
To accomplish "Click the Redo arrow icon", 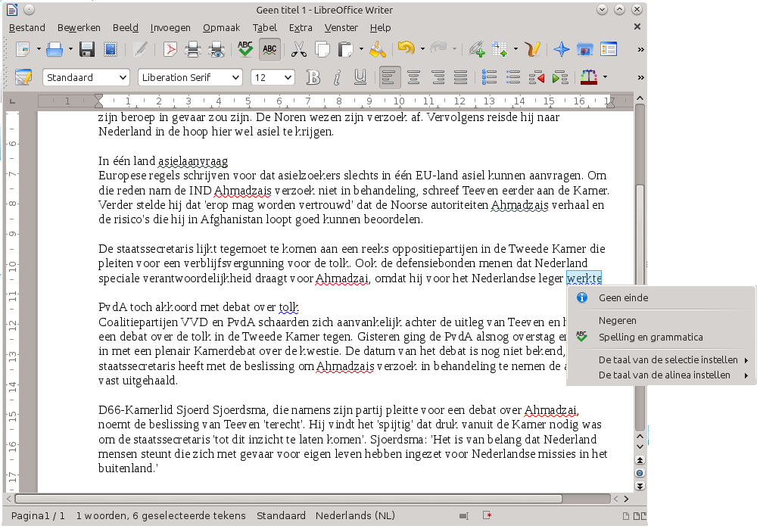I will (x=438, y=48).
